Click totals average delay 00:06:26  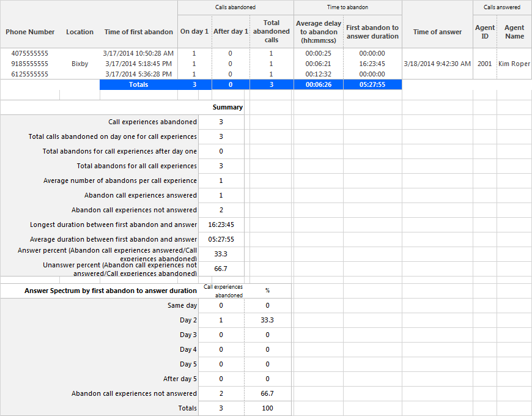(319, 84)
